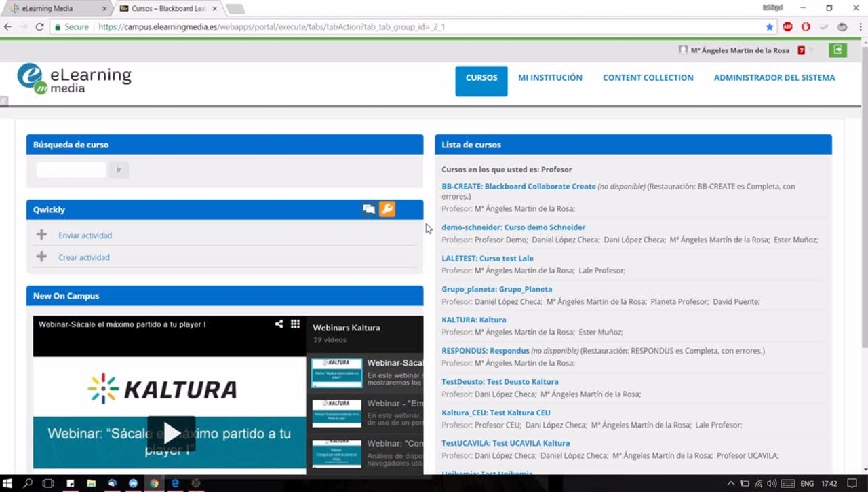Open TestUCAVILA: Test UCAVILA Kaltura
The width and height of the screenshot is (868, 492).
[506, 443]
